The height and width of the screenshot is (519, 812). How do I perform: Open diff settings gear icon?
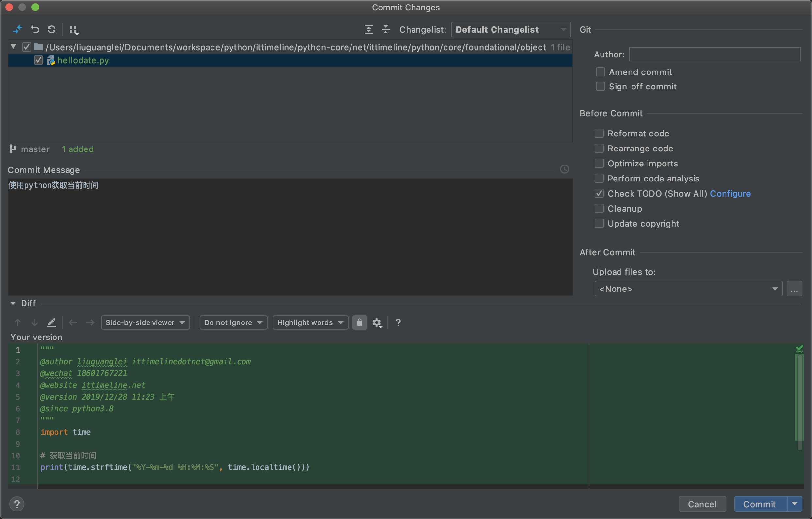[377, 323]
